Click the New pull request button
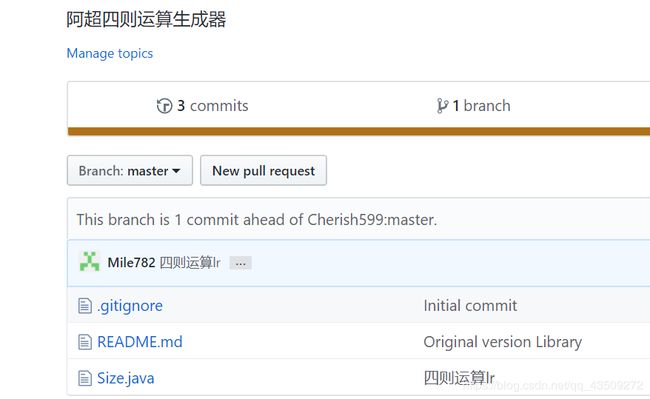 point(263,170)
